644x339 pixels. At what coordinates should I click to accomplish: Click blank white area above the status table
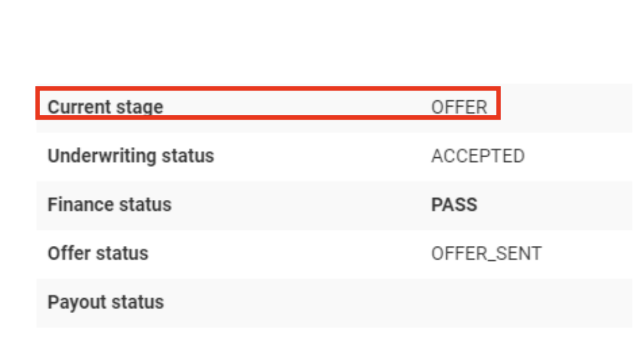click(323, 39)
